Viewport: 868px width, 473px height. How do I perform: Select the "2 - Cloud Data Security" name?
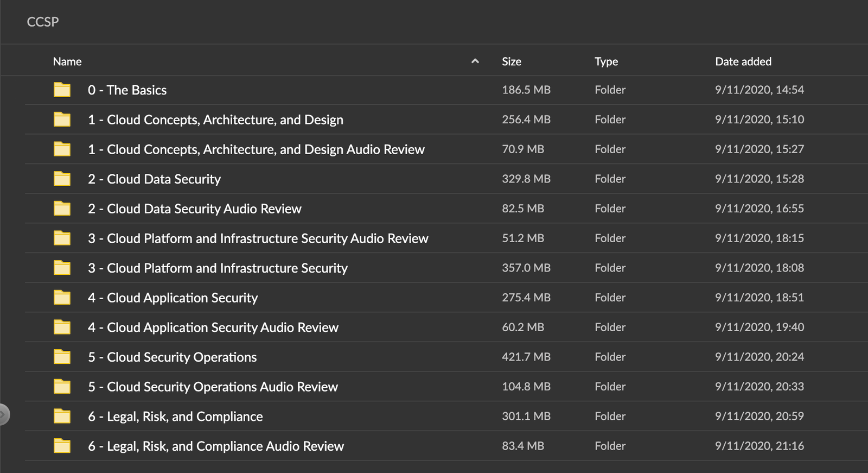point(155,179)
